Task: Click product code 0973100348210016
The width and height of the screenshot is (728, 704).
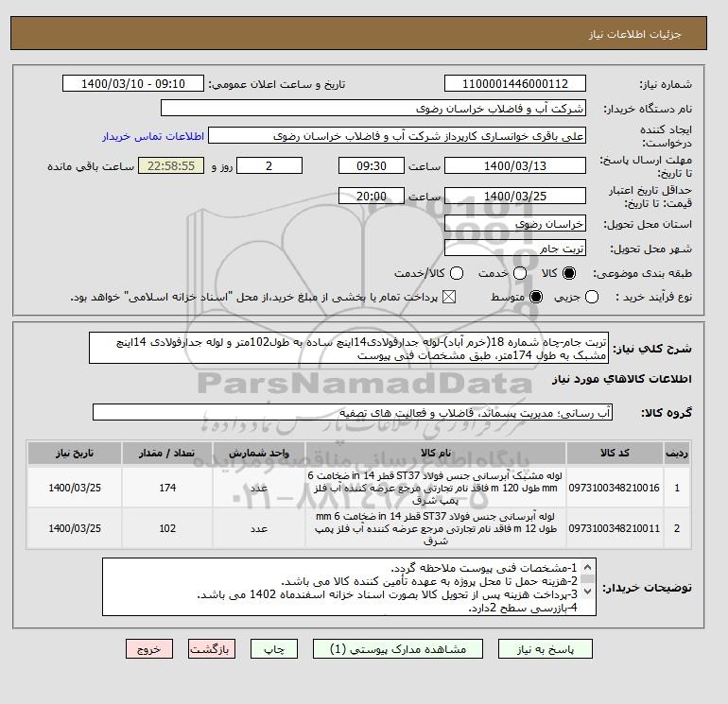Action: (614, 488)
